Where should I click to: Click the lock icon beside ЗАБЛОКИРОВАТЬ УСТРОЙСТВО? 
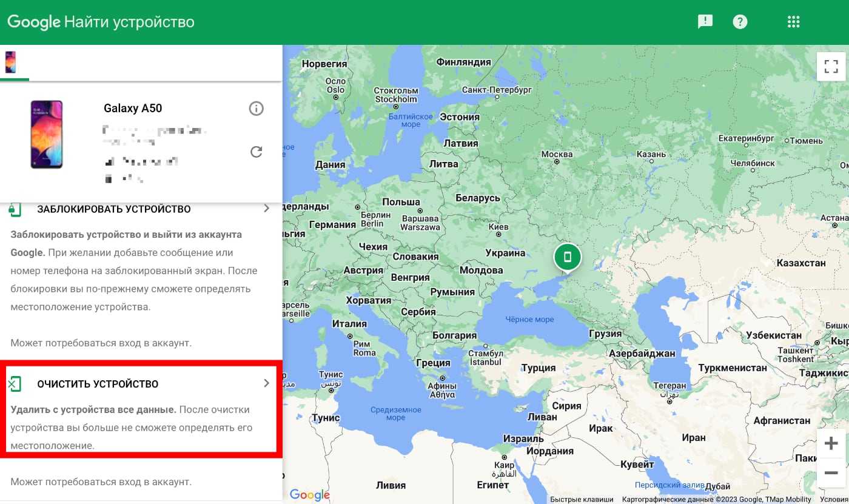point(15,209)
